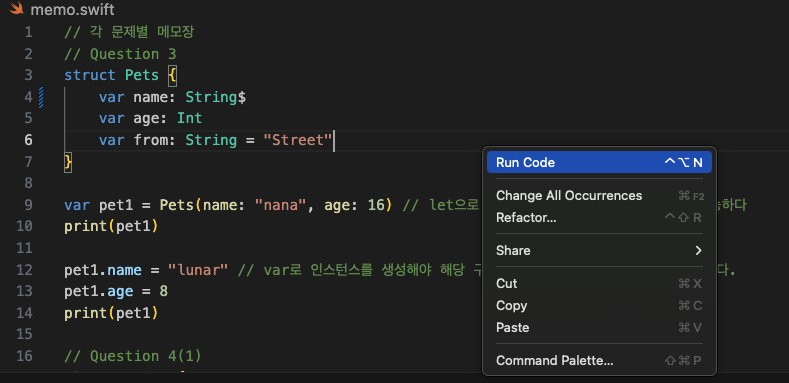Expand the Share submenu arrow
The width and height of the screenshot is (789, 383).
point(698,250)
